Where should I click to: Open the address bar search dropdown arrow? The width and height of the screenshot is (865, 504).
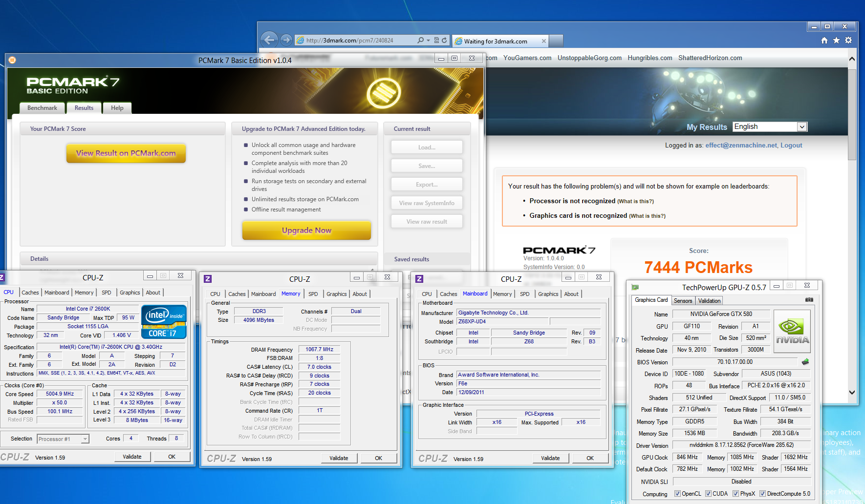(x=429, y=41)
